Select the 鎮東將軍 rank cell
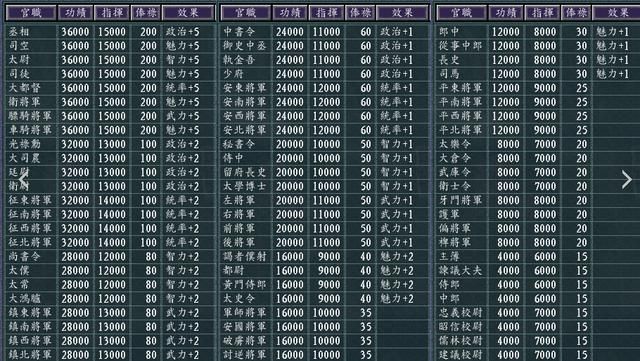 (30, 313)
